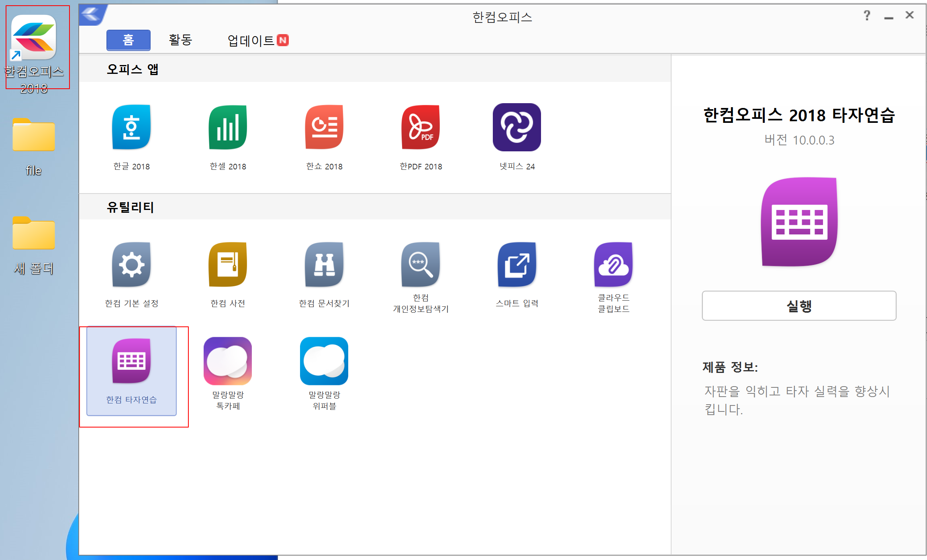
Task: Switch to the 홈 tab
Action: click(129, 40)
